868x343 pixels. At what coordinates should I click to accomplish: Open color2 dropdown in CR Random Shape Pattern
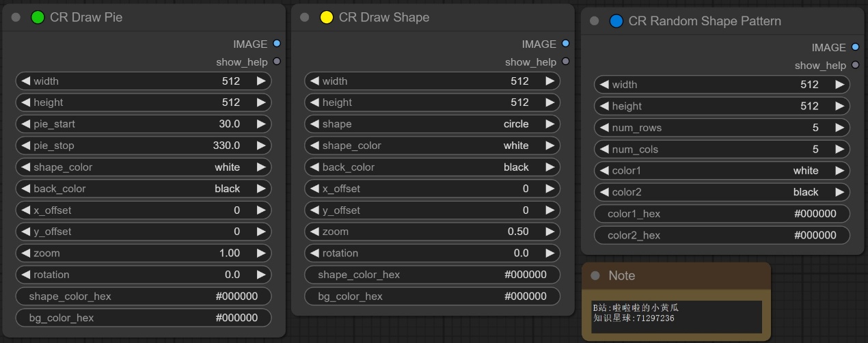tap(722, 192)
